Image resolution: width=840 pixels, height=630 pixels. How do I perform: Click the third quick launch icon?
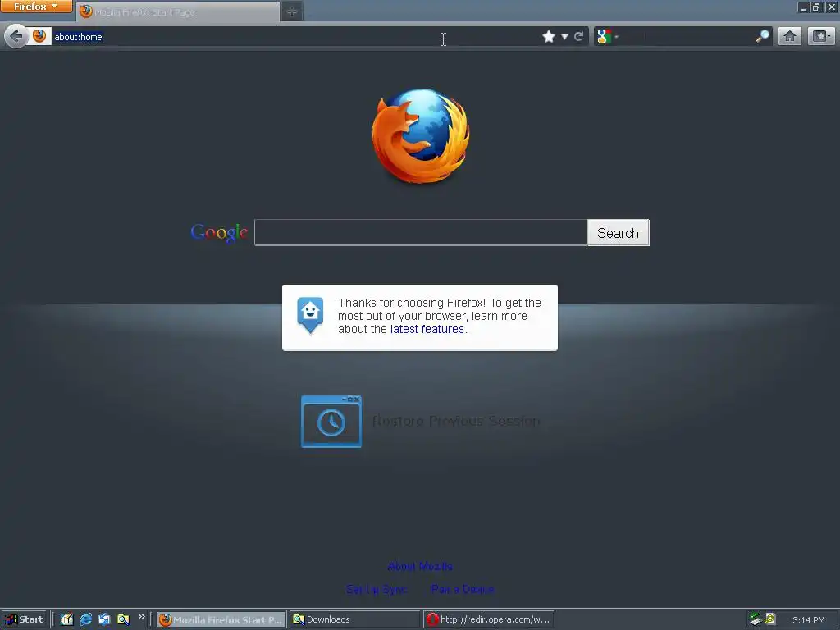(104, 619)
